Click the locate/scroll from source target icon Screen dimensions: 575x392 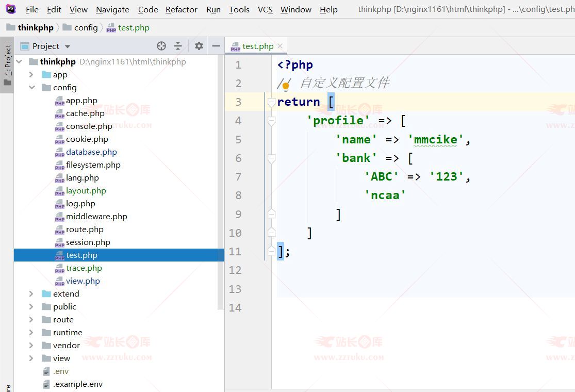(161, 46)
